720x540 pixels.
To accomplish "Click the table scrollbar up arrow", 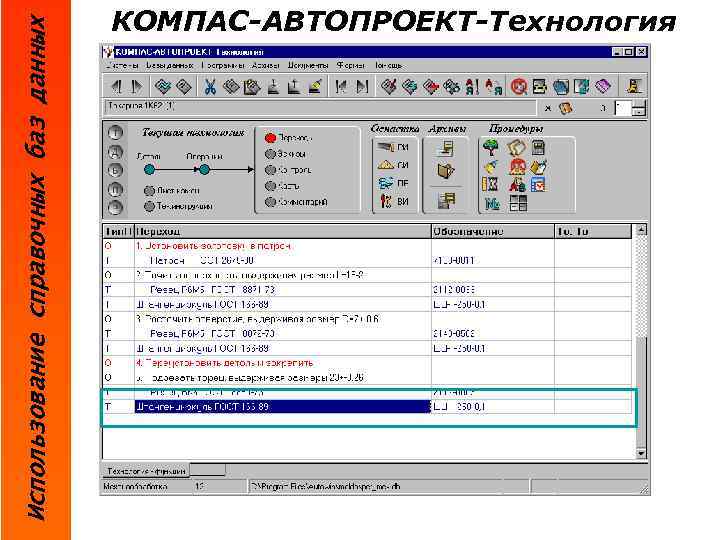I will point(641,231).
